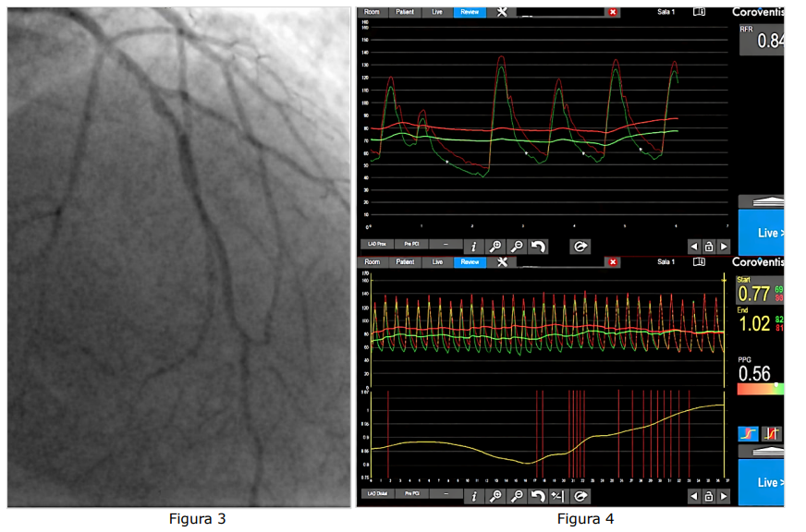The height and width of the screenshot is (532, 806).
Task: Switch to the Live tab in the pullback panel
Action: (x=437, y=262)
